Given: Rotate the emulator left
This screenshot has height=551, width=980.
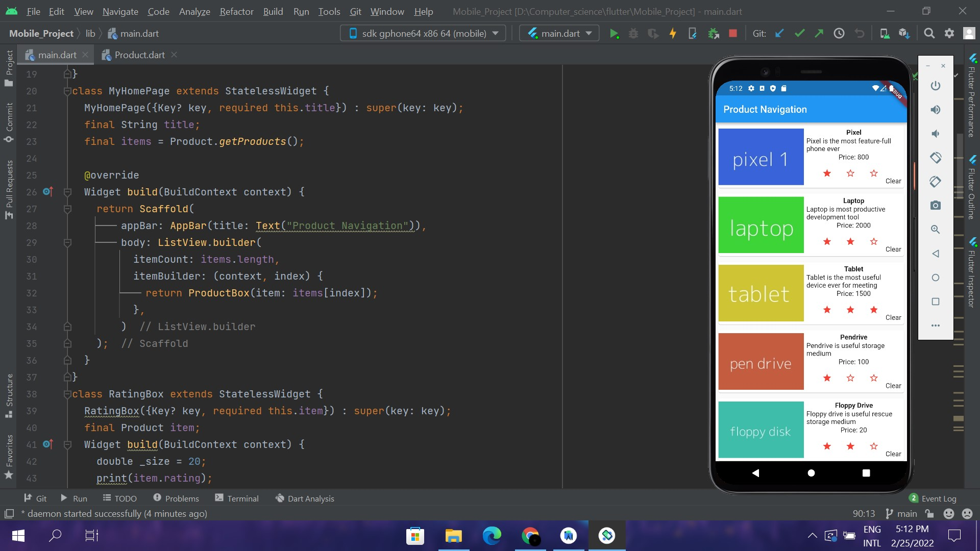Looking at the screenshot, I should click(935, 158).
